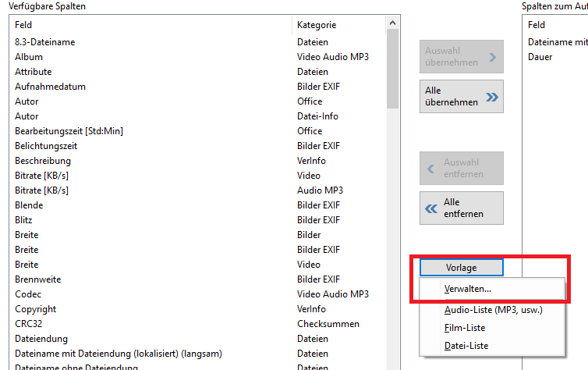Sort available columns by 'Kategorie' header

[x=337, y=25]
